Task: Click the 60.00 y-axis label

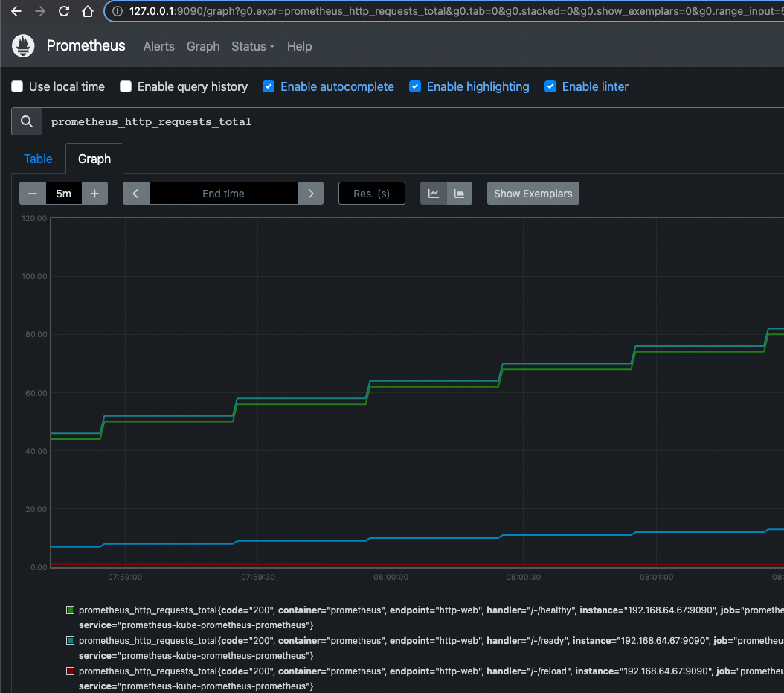Action: pos(36,393)
